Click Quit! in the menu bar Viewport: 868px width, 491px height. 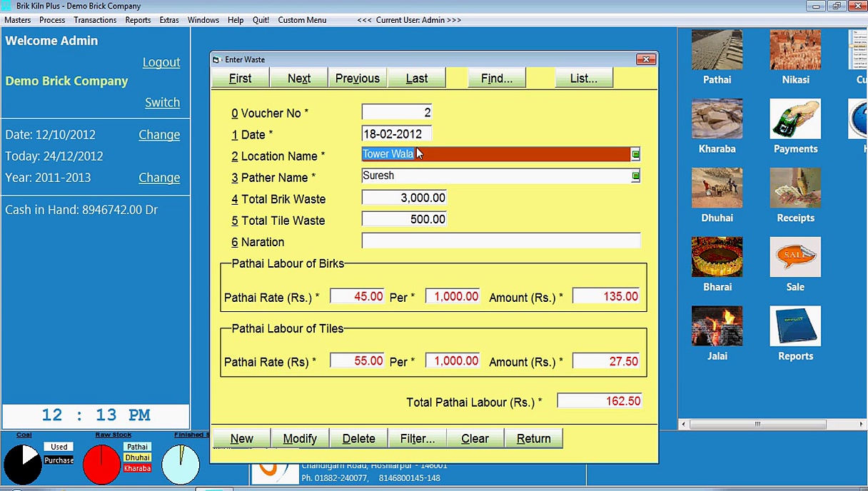[261, 20]
